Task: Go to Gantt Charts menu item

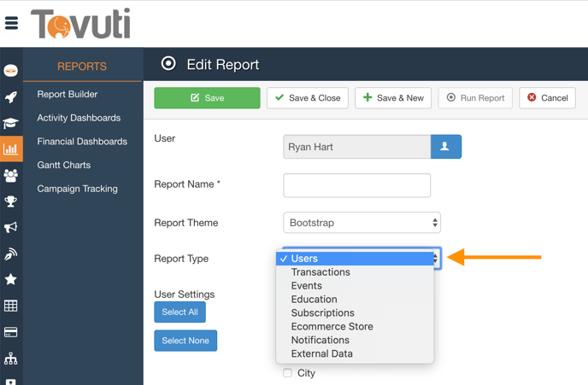Action: (64, 165)
